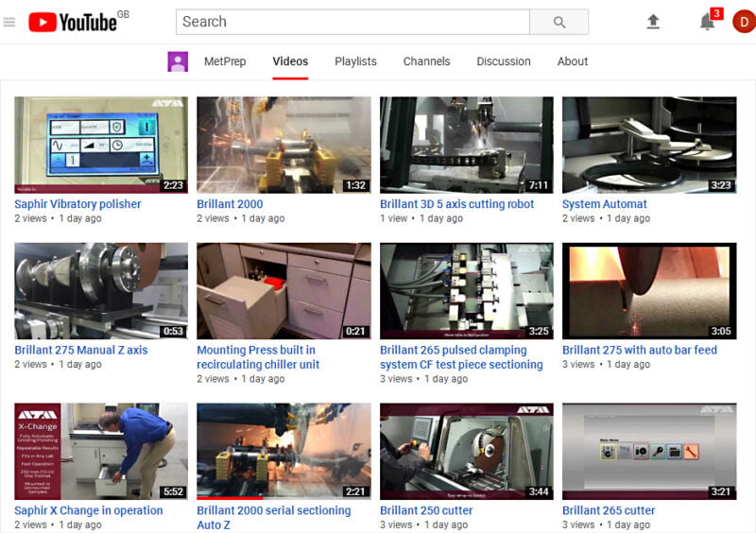Open Brillant 275 with auto bar feed title

[640, 351]
